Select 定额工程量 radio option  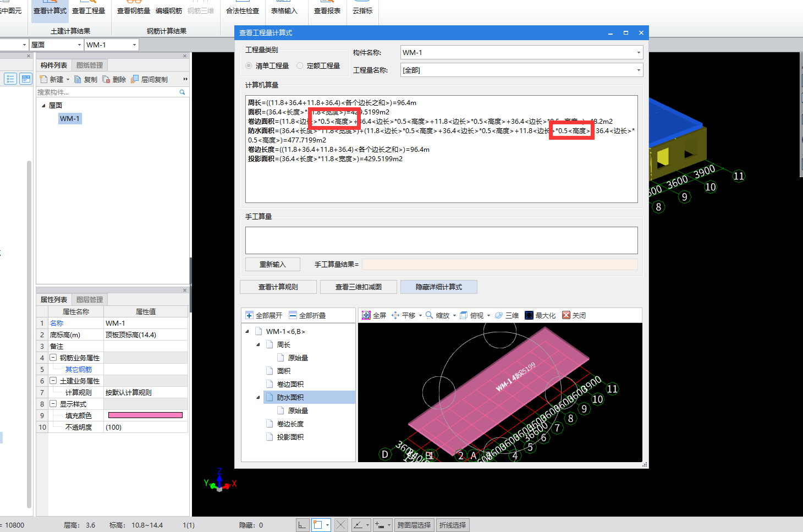tap(300, 65)
